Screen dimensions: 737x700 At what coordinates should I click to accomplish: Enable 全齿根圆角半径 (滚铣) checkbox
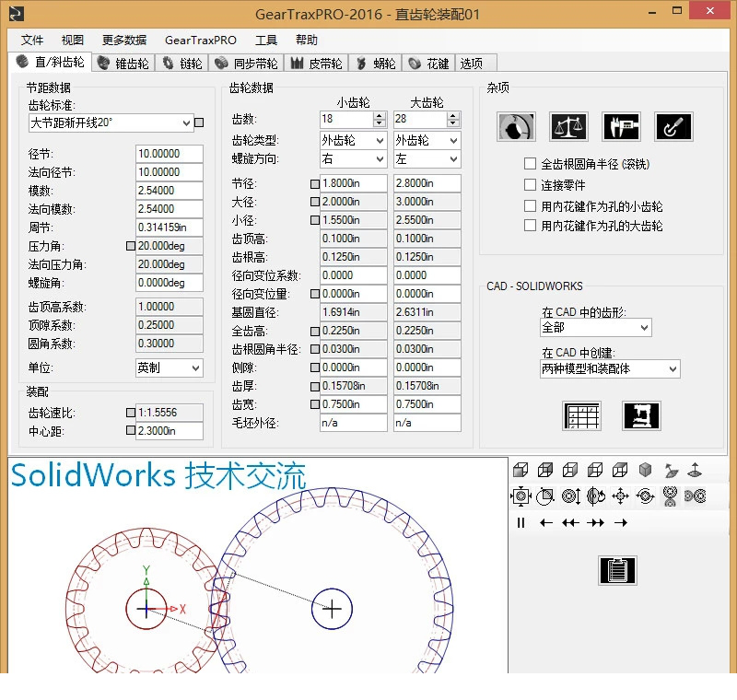click(530, 164)
